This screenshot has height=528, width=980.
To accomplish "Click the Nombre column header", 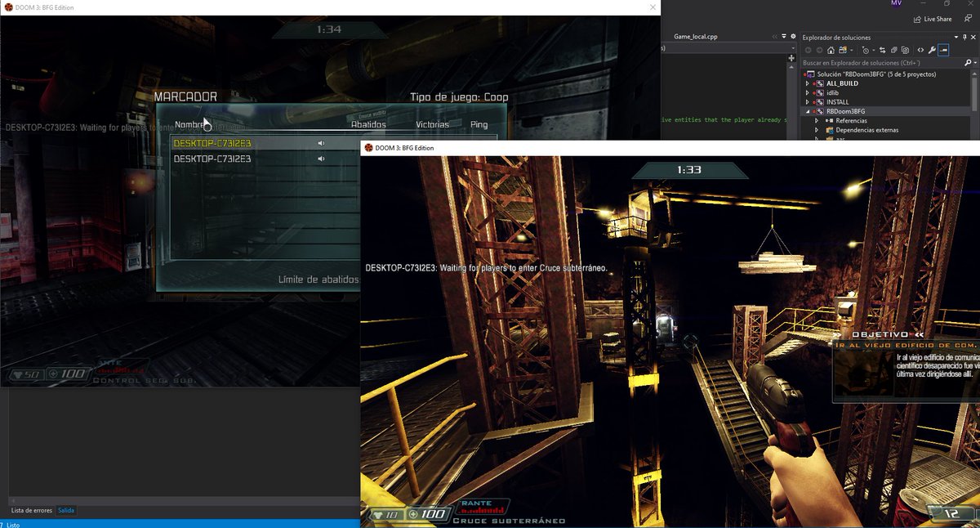I will click(x=189, y=125).
